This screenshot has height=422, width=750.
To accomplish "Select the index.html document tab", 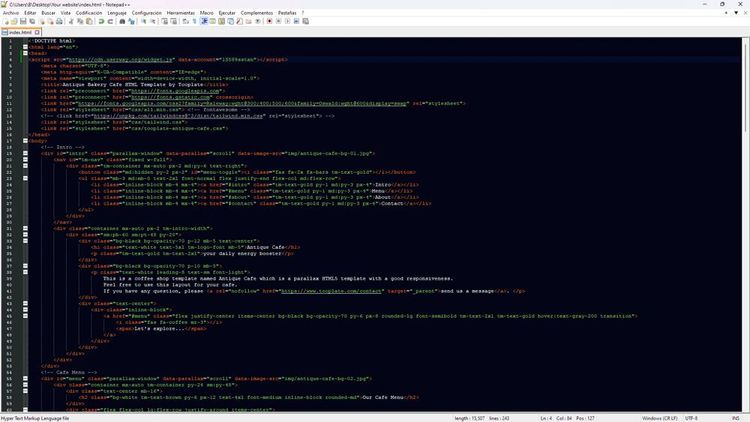I will point(20,31).
